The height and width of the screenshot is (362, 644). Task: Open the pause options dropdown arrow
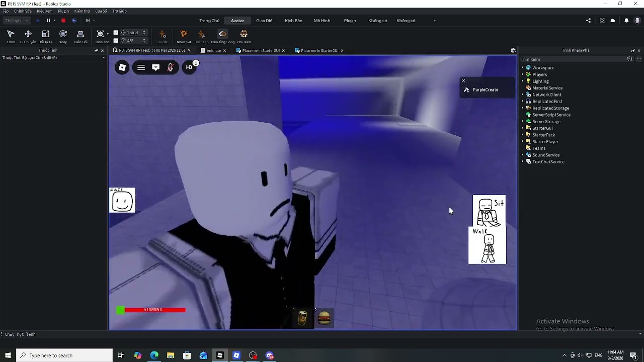click(54, 21)
